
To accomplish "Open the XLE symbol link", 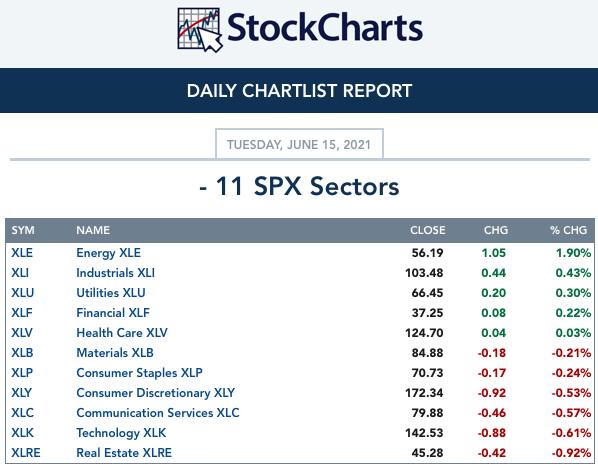I will pos(22,253).
